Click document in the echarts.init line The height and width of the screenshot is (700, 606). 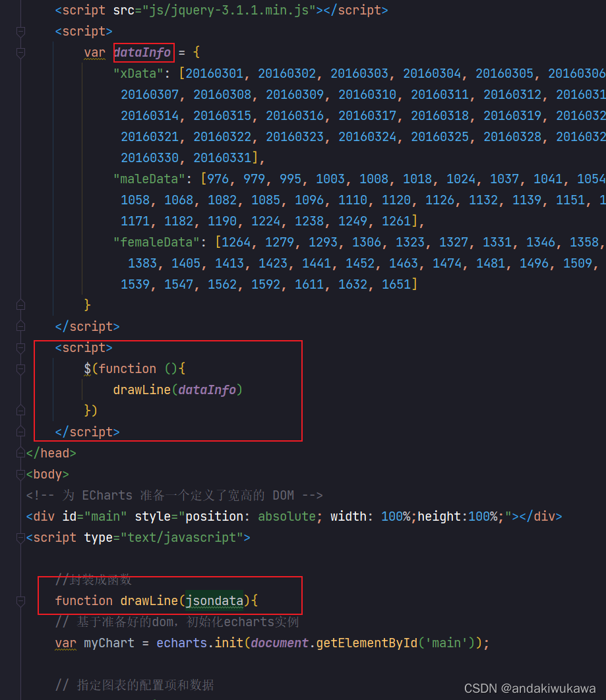[x=280, y=643]
